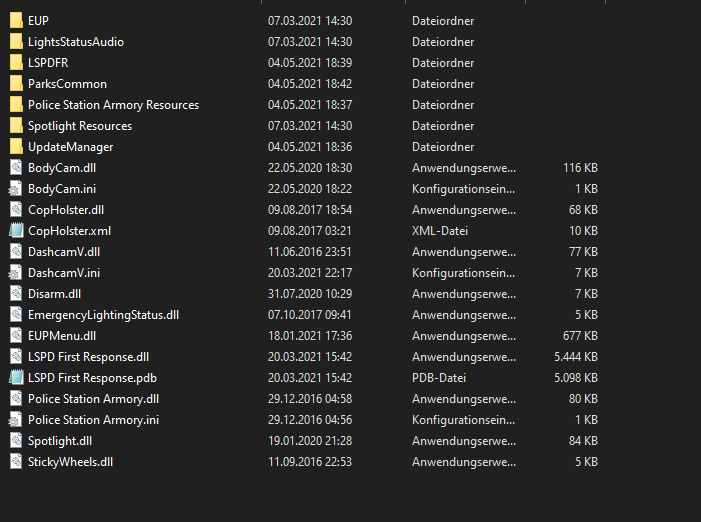Click the BodyCam.dll file icon
Viewport: 701px width, 522px height.
[x=15, y=168]
